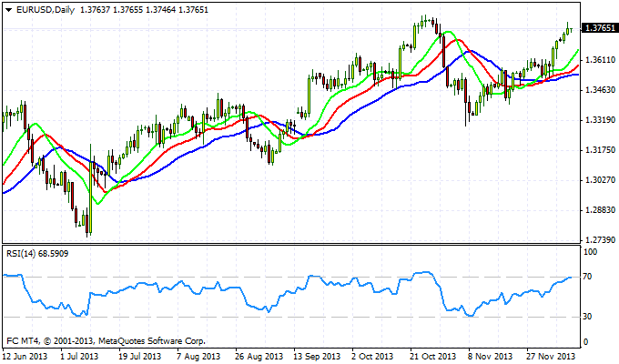619x364 pixels.
Task: Select the EURUSD,Daily chart title text
Action: pyautogui.click(x=46, y=10)
